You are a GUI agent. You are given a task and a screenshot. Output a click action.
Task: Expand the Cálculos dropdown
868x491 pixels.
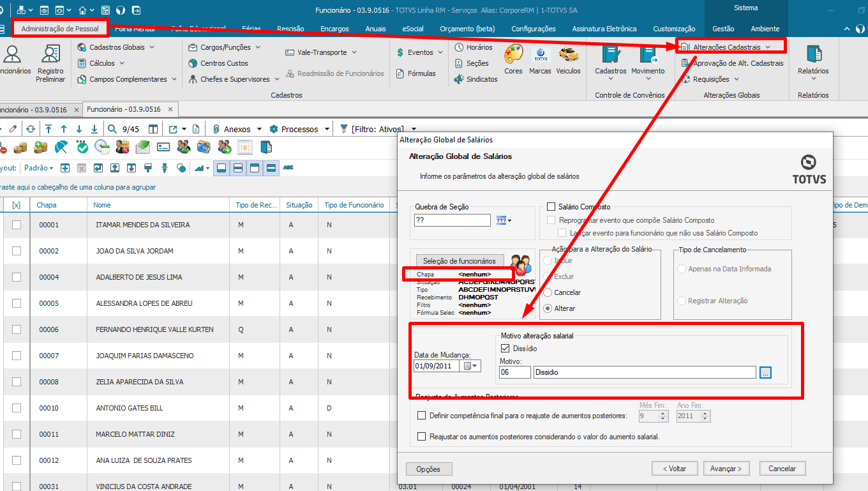point(122,63)
